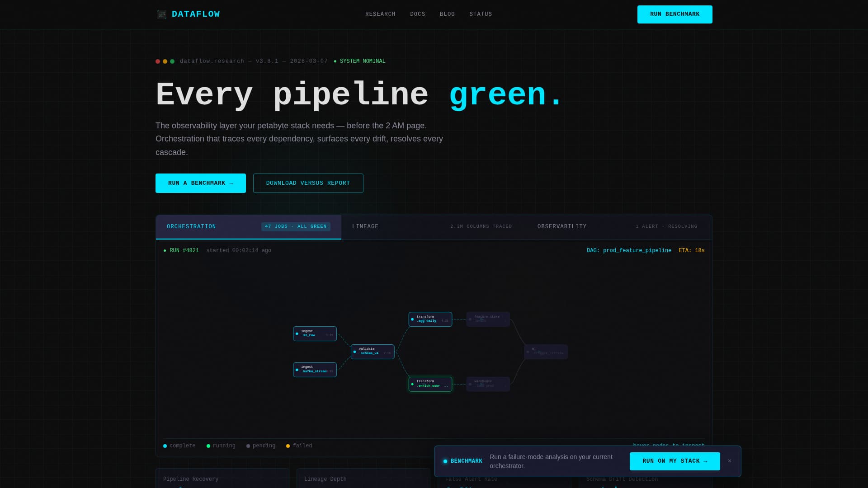This screenshot has width=868, height=488.
Task: Open the DOCS nav link
Action: pos(417,14)
